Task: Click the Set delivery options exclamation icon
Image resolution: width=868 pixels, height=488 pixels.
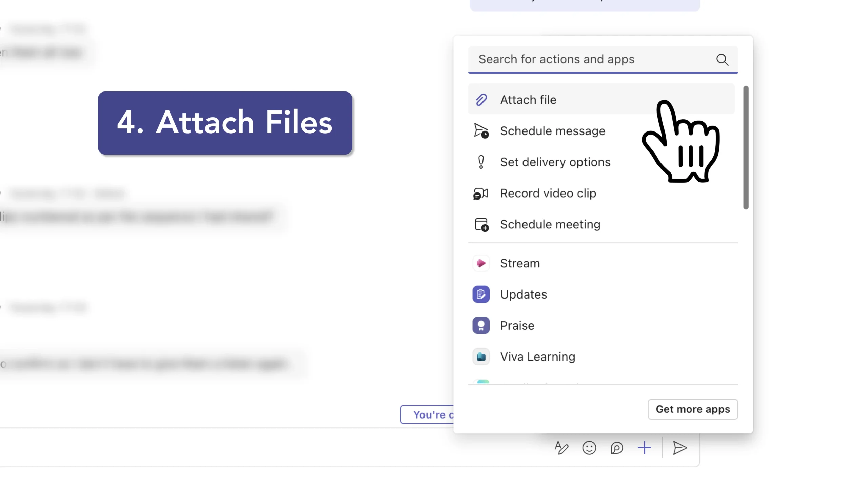Action: (481, 162)
